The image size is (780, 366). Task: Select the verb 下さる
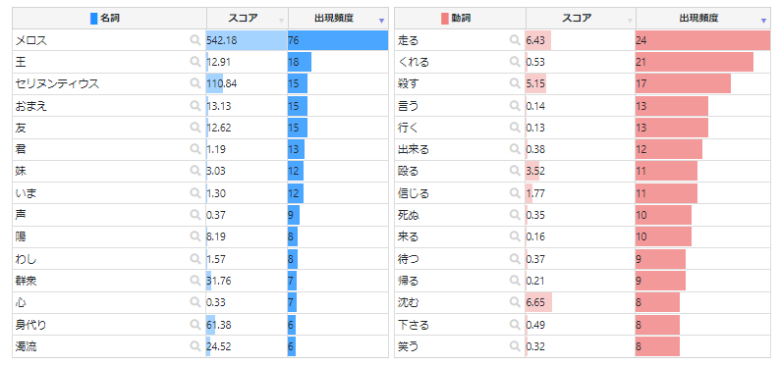413,325
